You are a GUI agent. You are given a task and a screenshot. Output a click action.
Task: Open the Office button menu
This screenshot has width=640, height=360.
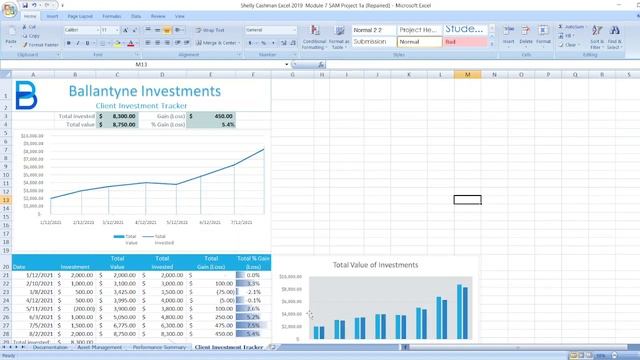point(9,9)
